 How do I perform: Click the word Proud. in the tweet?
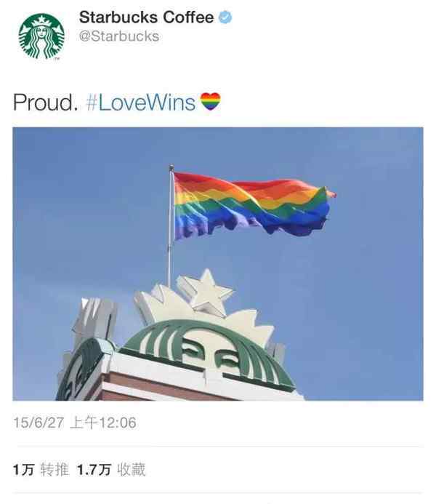click(x=45, y=103)
